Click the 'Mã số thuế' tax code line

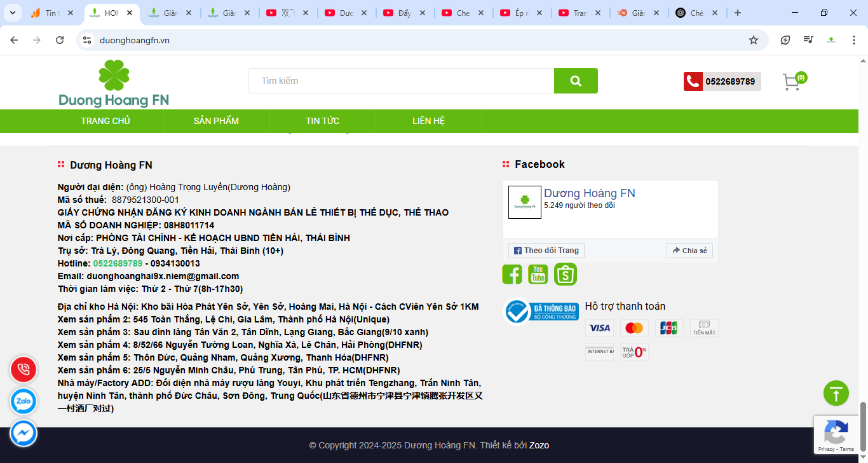118,200
